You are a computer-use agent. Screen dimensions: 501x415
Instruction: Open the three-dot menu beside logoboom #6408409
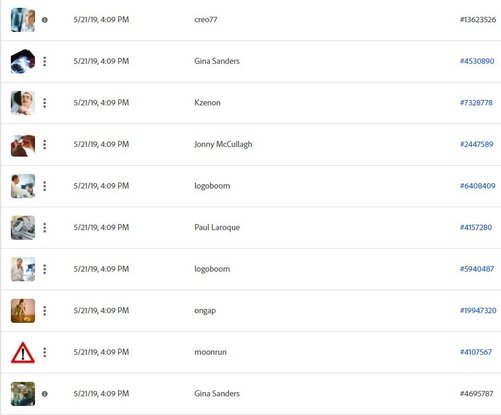pos(45,186)
